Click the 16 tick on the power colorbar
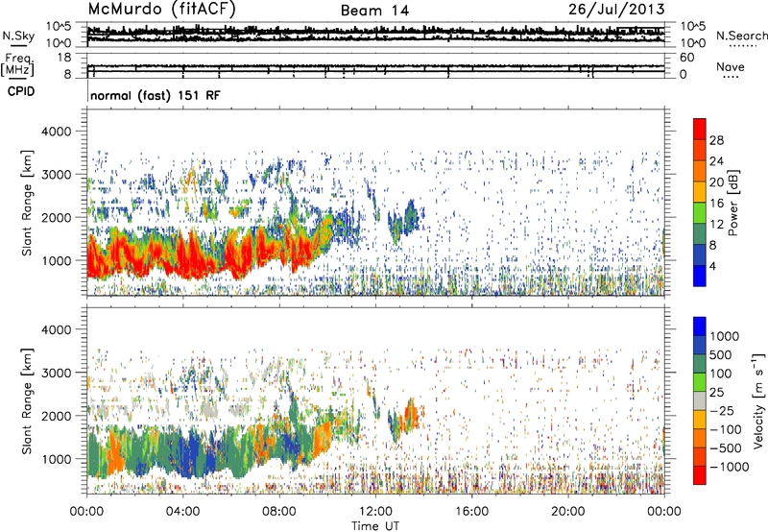This screenshot has height=532, width=768. (x=716, y=204)
